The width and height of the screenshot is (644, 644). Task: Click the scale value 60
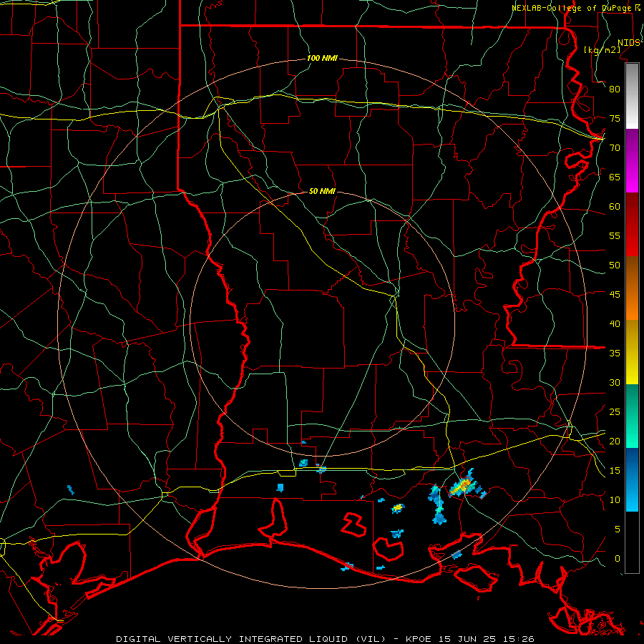[615, 207]
